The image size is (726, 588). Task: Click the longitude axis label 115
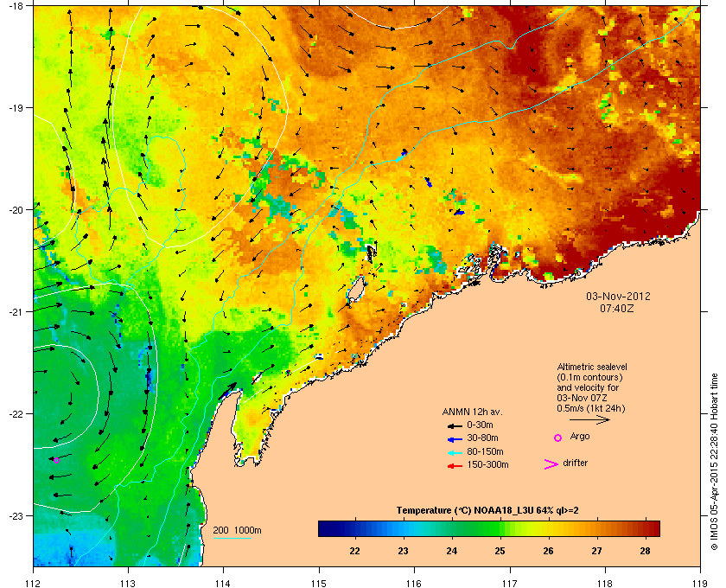pos(319,583)
